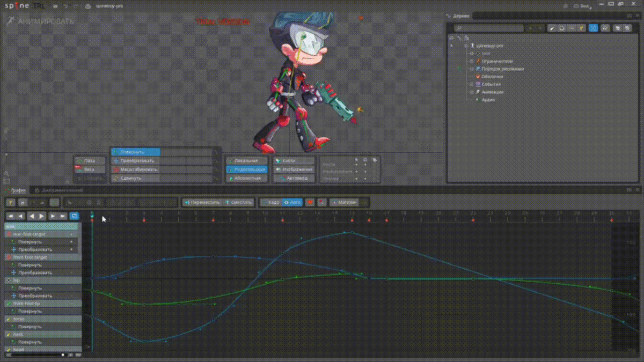Click the tree search field
The width and height of the screenshot is (644, 362).
(488, 28)
